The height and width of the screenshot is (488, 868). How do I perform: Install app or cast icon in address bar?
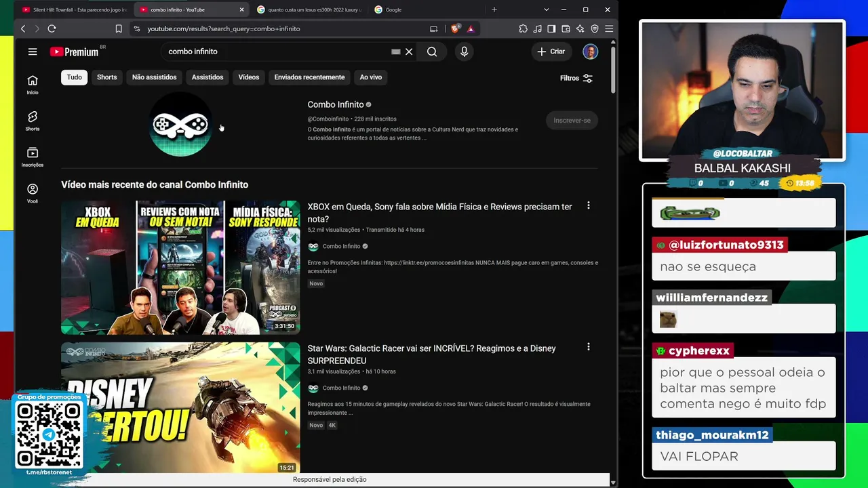point(434,28)
